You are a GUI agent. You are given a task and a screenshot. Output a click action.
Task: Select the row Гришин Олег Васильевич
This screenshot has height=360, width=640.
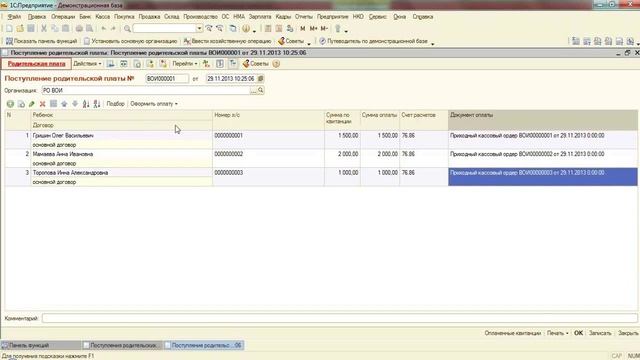click(x=321, y=140)
